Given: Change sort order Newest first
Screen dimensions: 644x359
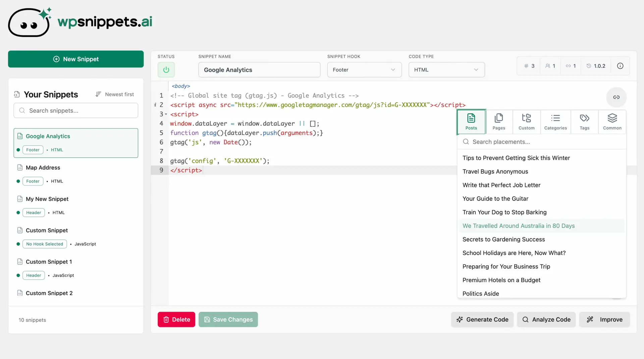Looking at the screenshot, I should tap(115, 95).
